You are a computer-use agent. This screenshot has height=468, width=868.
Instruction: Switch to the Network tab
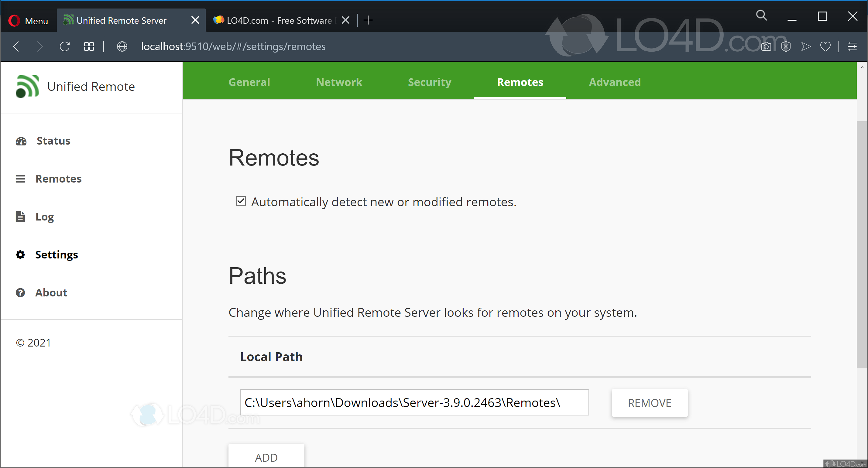coord(339,82)
